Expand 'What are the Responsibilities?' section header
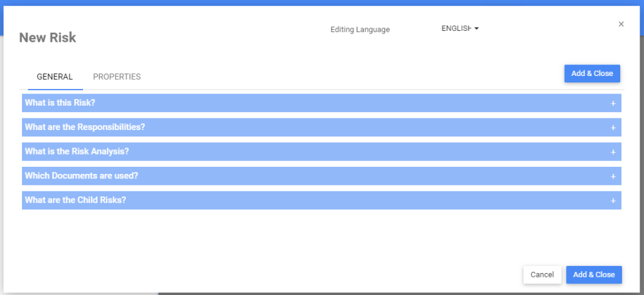Viewport: 644px width, 295px height. point(85,128)
